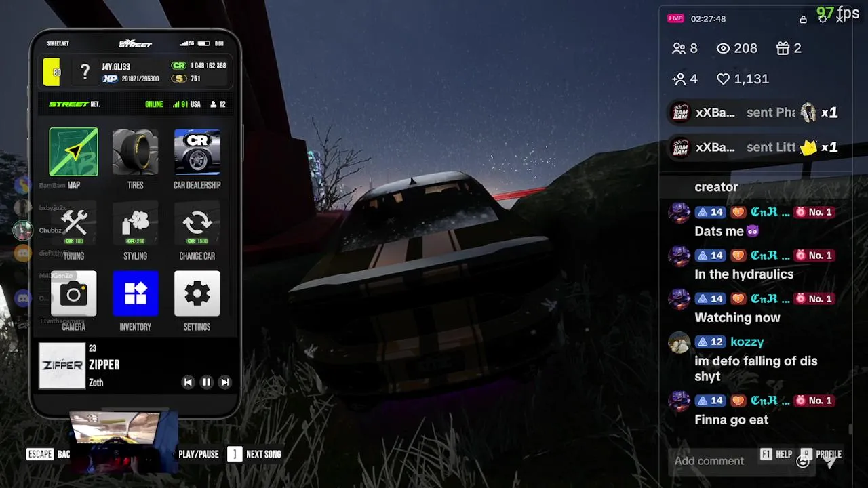This screenshot has width=868, height=488.
Task: Open the phone Settings gear app
Action: (197, 293)
